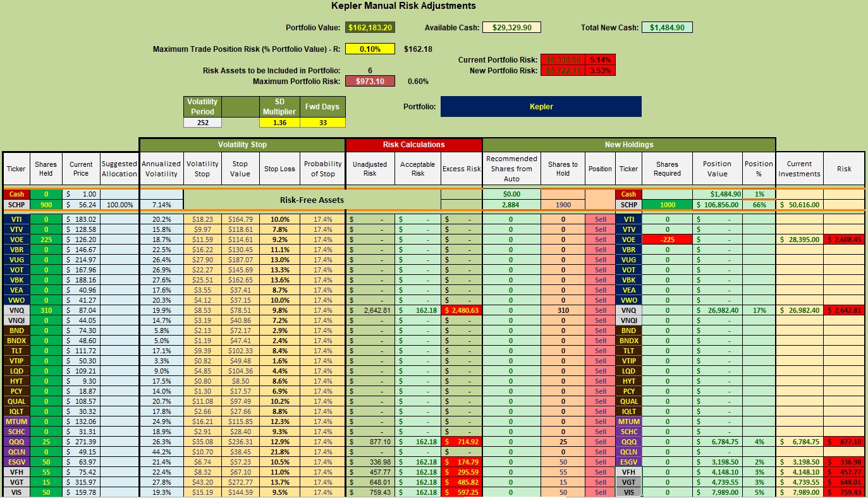This screenshot has width=868, height=498.
Task: Select VNQ shares held value 310
Action: [46, 310]
